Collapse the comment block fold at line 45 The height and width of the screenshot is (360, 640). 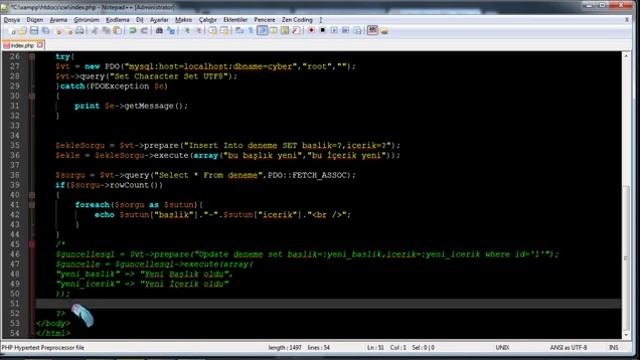[32, 244]
